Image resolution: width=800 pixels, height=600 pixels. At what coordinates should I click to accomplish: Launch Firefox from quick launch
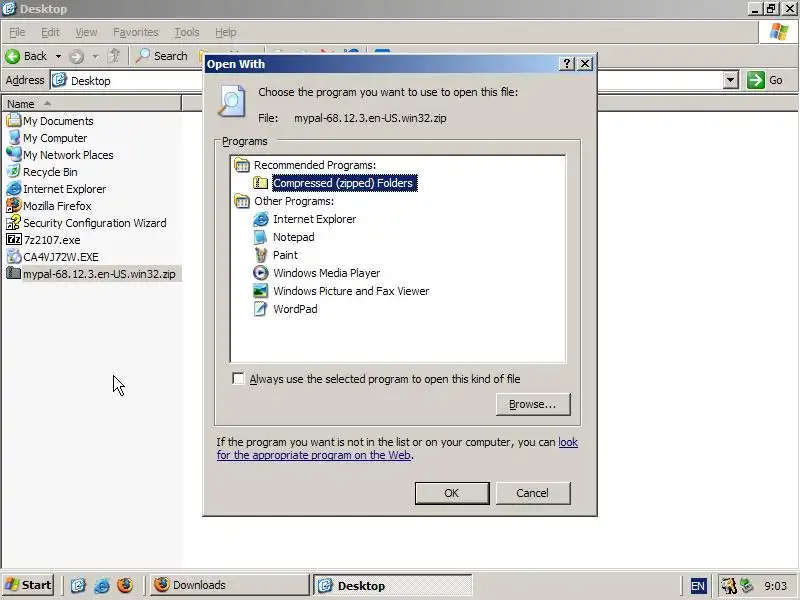(x=125, y=585)
